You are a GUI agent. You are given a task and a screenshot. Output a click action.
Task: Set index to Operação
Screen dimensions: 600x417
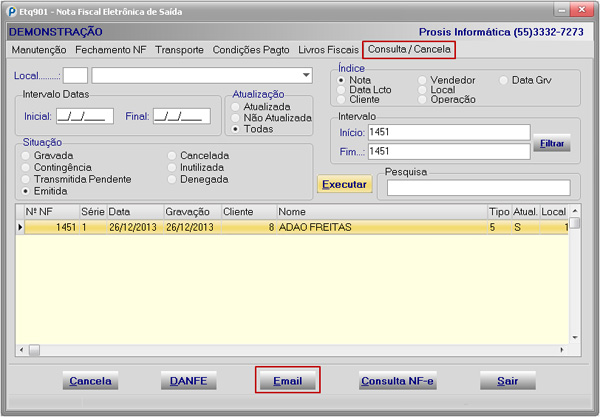click(x=422, y=99)
